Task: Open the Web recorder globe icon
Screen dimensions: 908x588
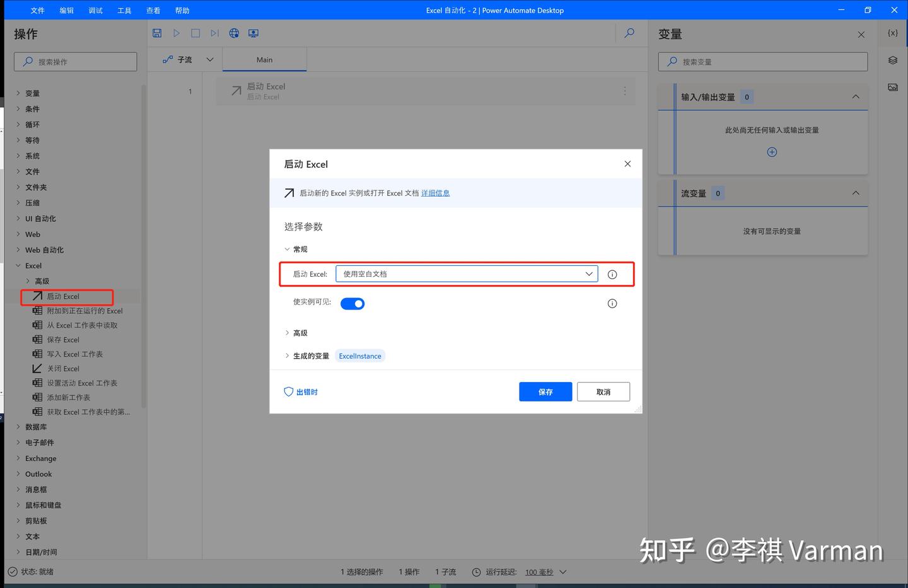Action: click(234, 33)
